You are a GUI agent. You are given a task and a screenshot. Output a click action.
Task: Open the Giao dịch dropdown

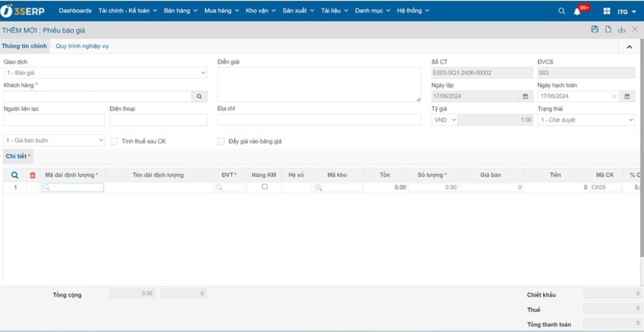[105, 73]
